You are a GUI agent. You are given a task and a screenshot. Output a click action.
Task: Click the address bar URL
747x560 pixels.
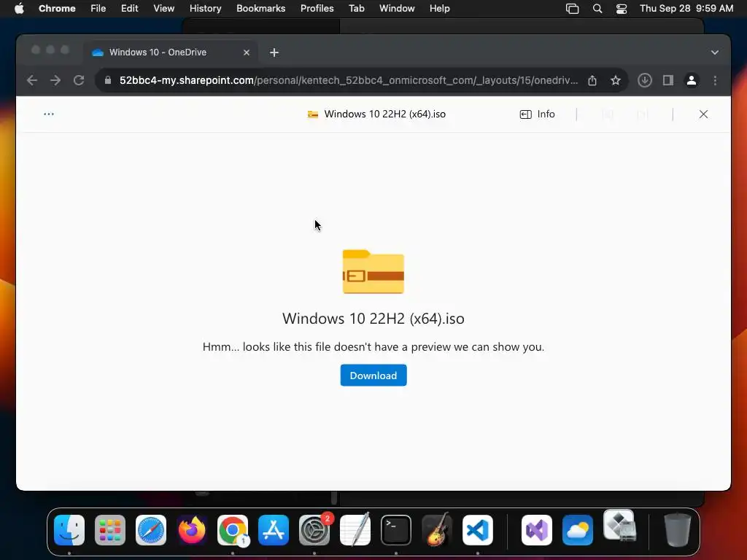pos(349,80)
